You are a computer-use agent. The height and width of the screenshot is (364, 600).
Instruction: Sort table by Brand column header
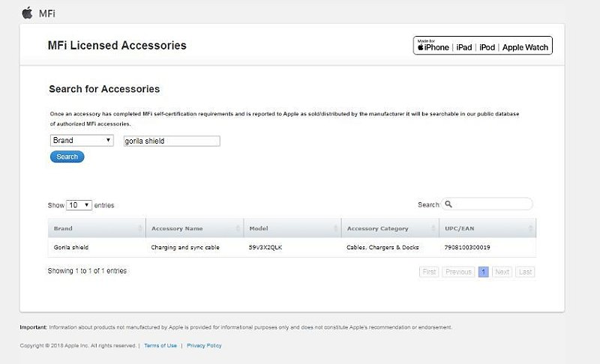coord(97,228)
